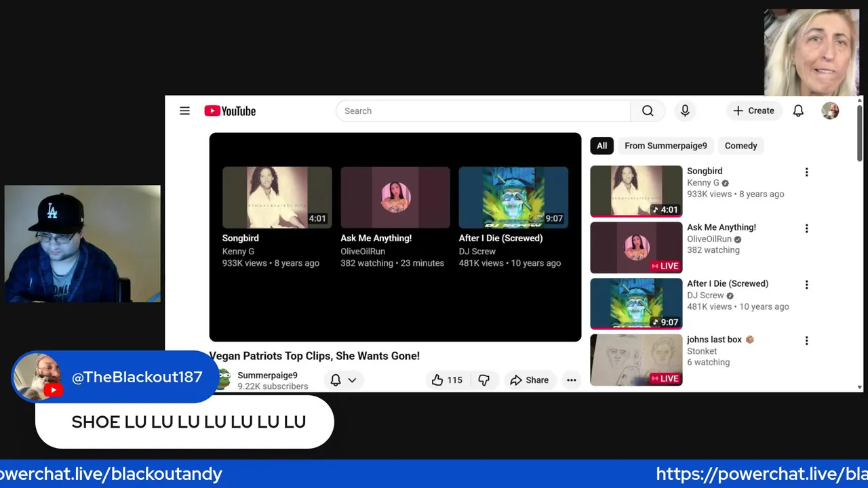Click the magnifier search button

648,111
